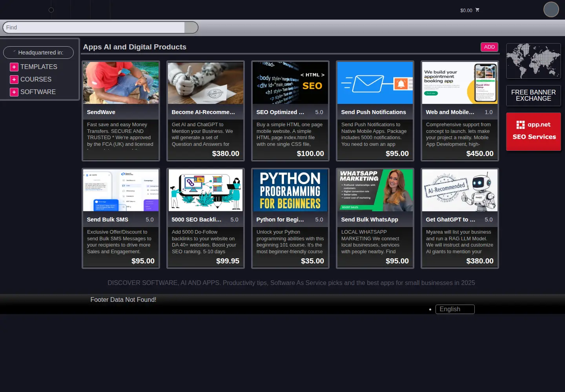Expand the TEMPLATES plus icon

14,67
